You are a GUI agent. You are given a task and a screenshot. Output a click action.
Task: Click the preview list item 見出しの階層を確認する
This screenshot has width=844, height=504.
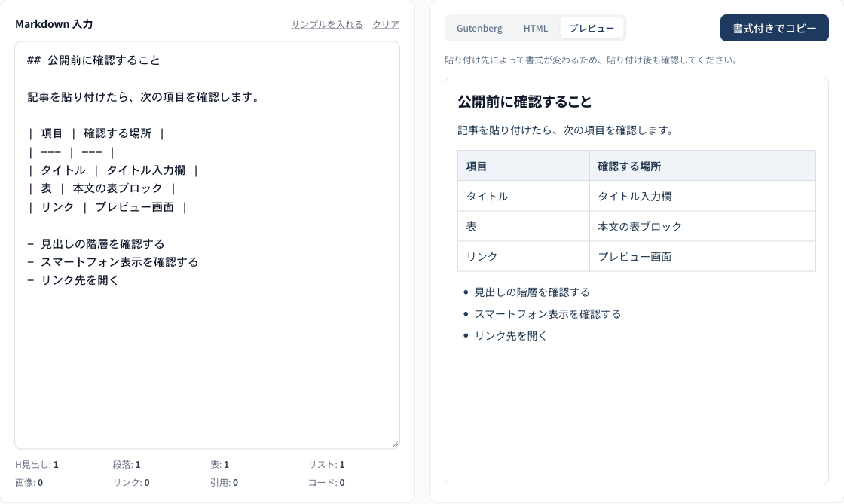(532, 292)
